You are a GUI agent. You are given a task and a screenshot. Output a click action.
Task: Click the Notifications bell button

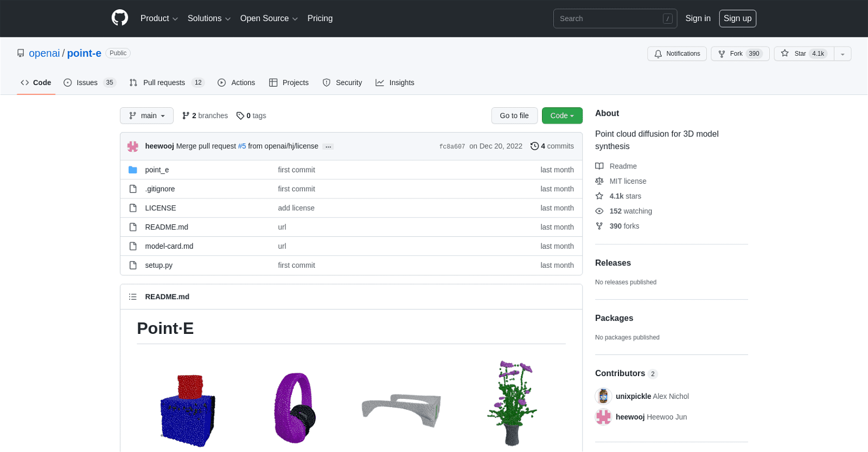(x=676, y=54)
